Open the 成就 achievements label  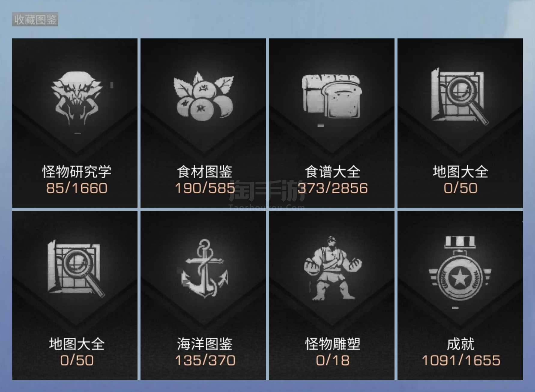click(461, 344)
